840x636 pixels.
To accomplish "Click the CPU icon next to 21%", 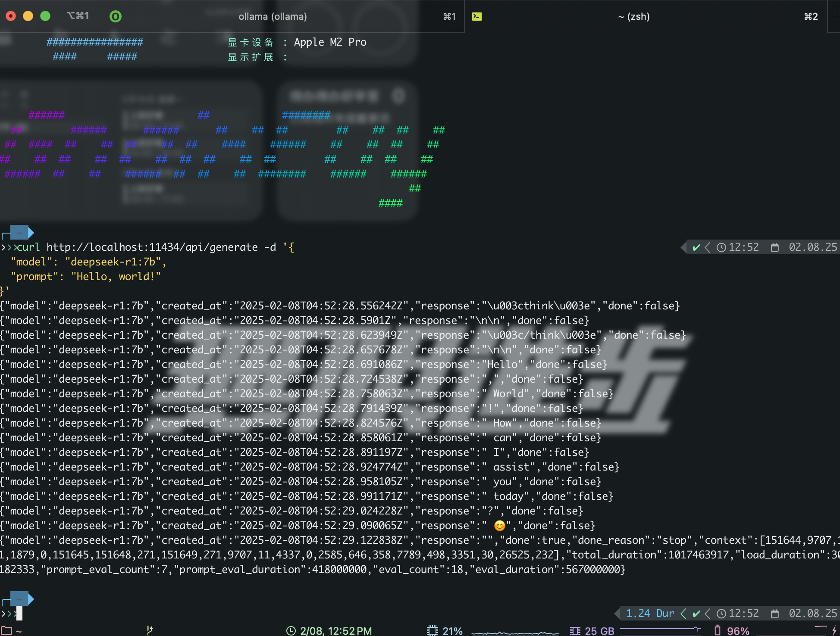I will click(x=432, y=630).
